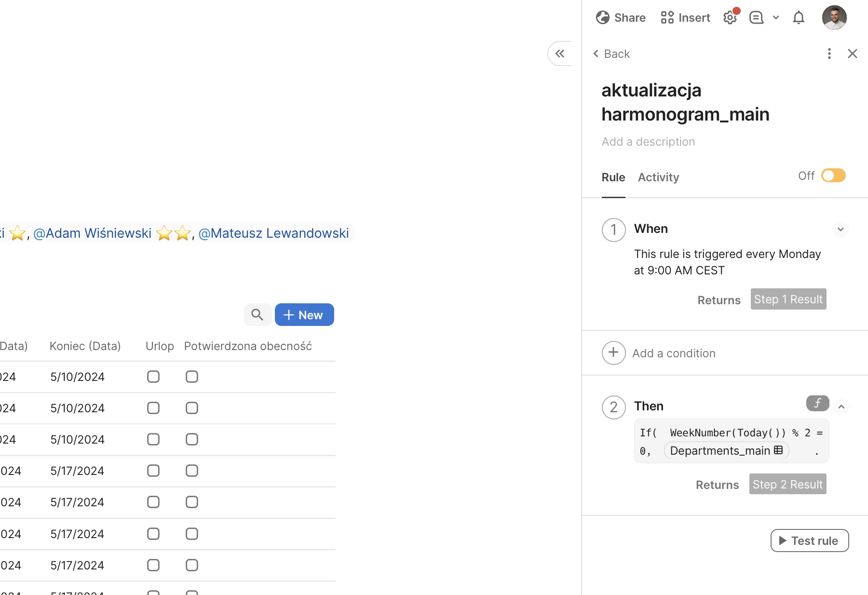Collapse the Then step chevron
Viewport: 868px width, 595px height.
[841, 407]
